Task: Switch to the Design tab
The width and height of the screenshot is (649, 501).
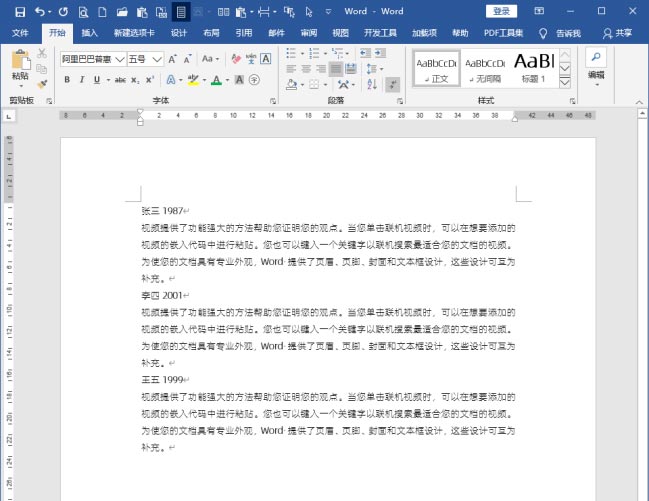Action: [x=179, y=33]
